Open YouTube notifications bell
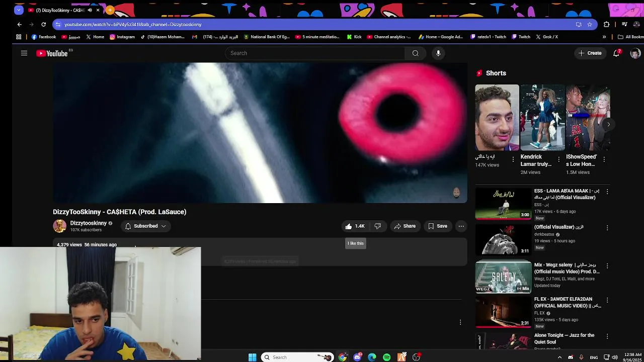 616,53
